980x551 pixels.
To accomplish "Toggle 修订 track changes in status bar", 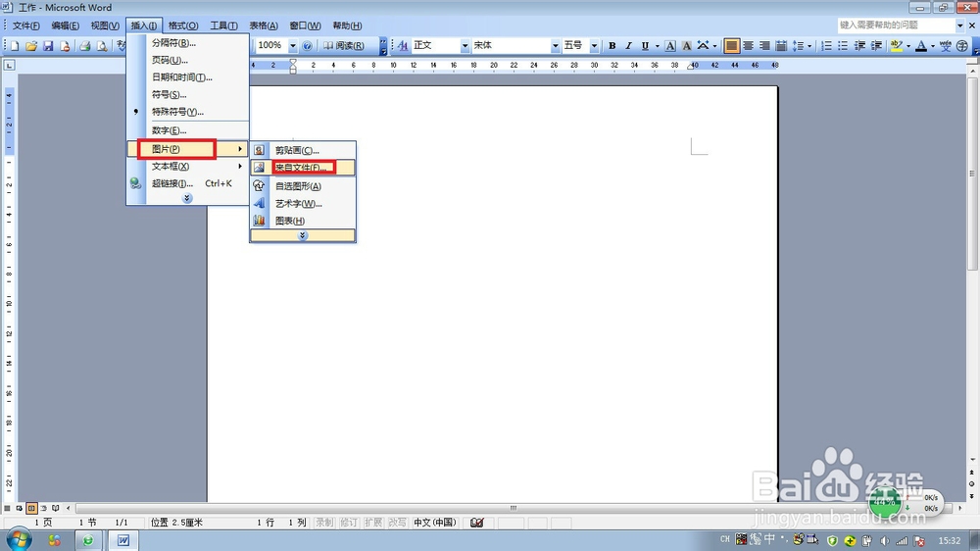I will click(349, 523).
